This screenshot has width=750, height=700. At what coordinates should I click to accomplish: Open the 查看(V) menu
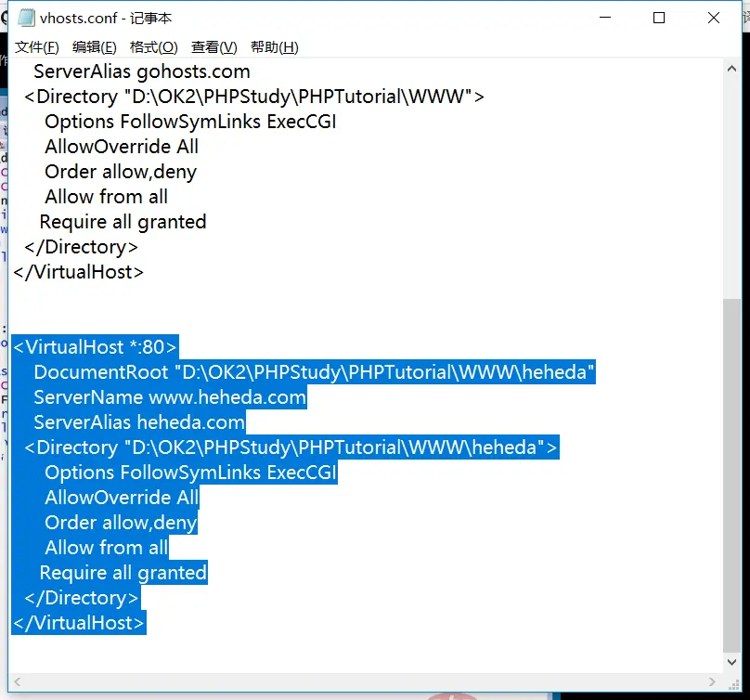[x=213, y=47]
